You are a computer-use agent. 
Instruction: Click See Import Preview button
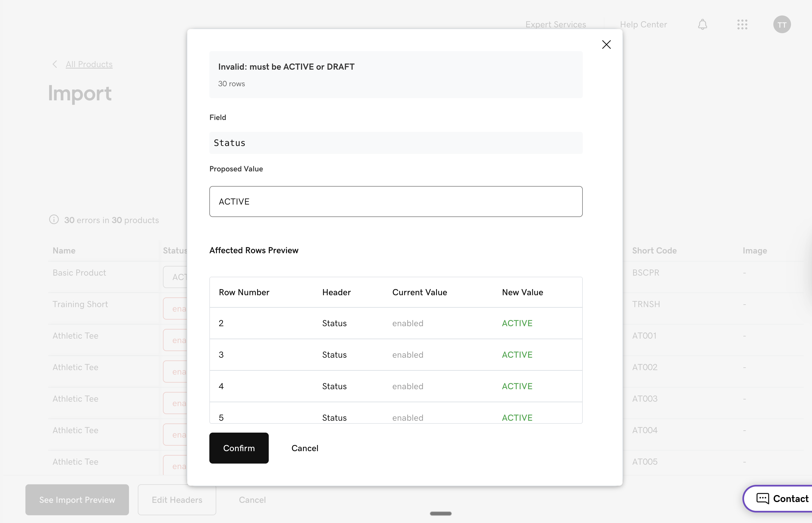point(77,500)
